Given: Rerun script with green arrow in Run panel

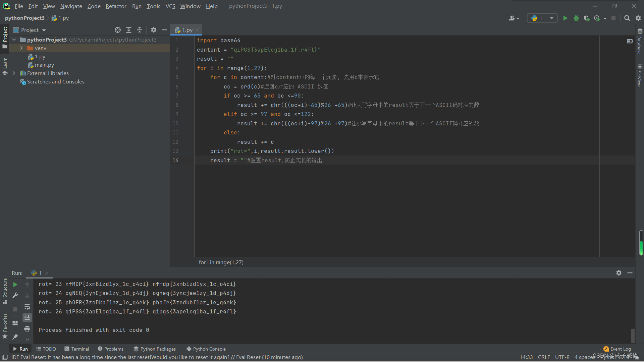Looking at the screenshot, I should click(15, 284).
